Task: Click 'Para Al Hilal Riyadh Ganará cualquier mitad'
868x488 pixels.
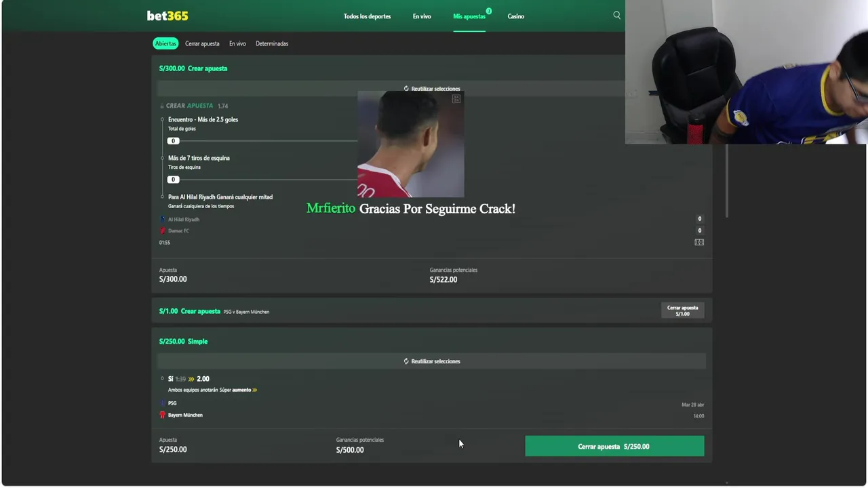Action: tap(220, 197)
